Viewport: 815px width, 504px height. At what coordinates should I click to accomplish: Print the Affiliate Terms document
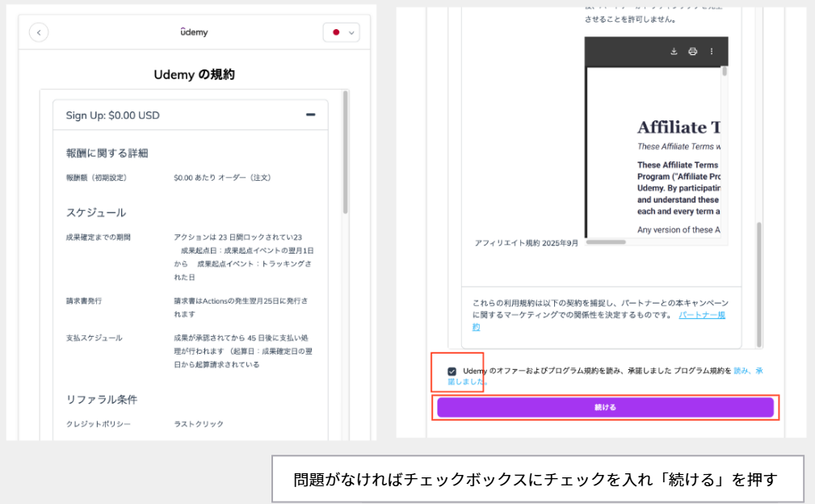(x=692, y=52)
